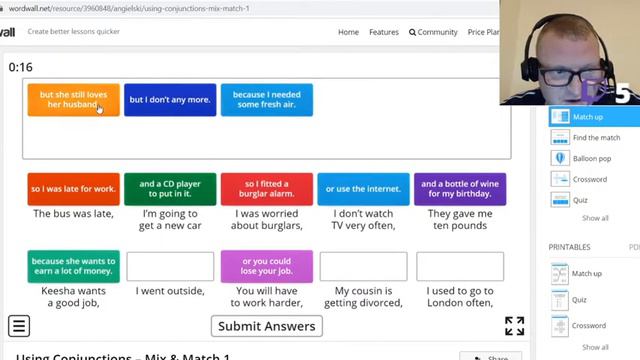This screenshot has width=640, height=360.
Task: Select the Match up template icon
Action: [x=560, y=117]
